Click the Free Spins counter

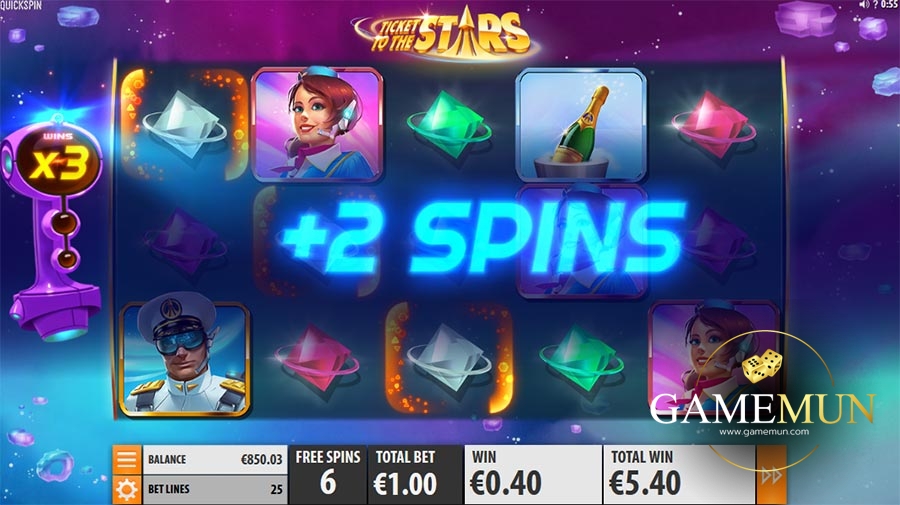point(327,475)
